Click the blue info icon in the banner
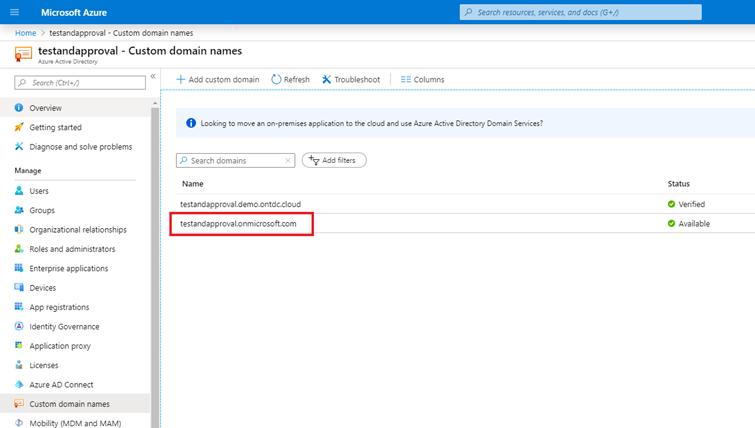This screenshot has width=755, height=428. 191,123
